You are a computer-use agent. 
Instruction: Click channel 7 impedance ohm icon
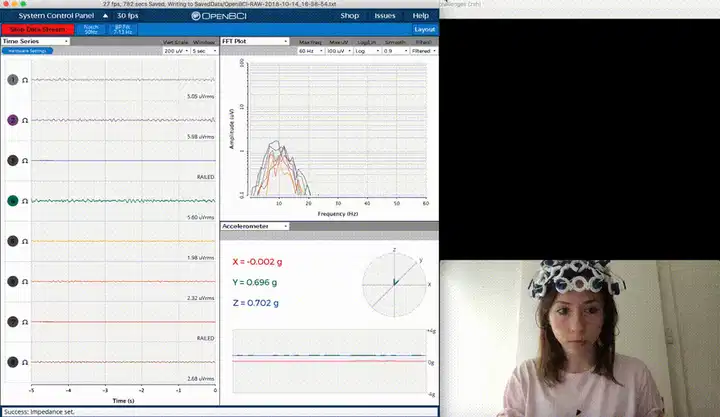tap(25, 322)
